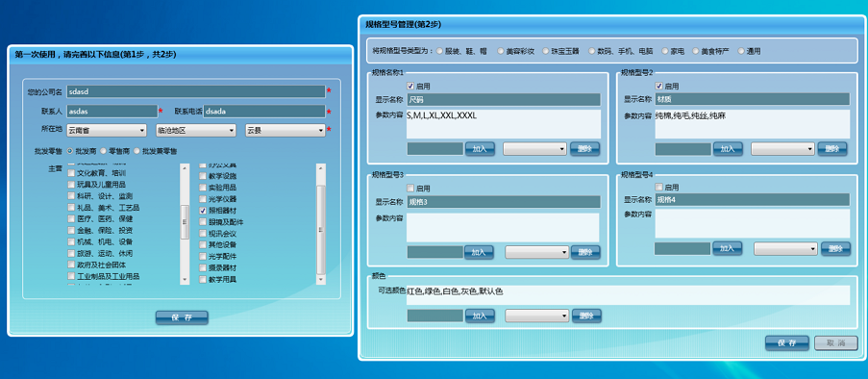The width and height of the screenshot is (868, 379).
Task: Check the 教学用具 checkbox
Action: pyautogui.click(x=203, y=280)
